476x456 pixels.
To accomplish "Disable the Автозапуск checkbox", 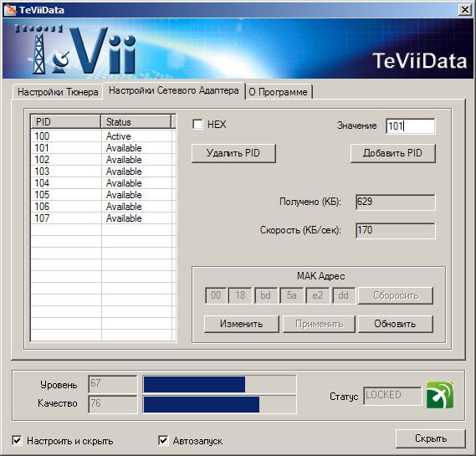I will [163, 440].
